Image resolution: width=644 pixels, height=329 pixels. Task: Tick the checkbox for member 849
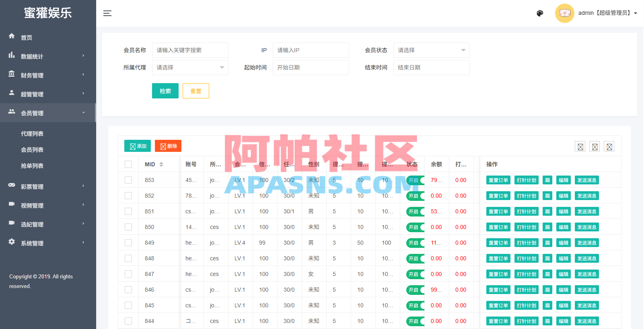[x=128, y=243]
